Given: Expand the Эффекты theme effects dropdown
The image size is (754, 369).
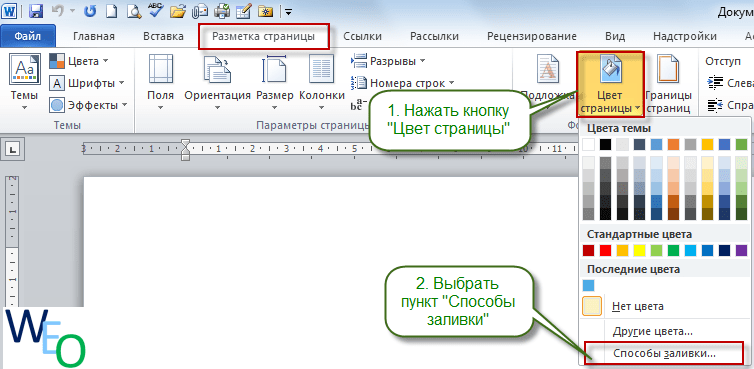Looking at the screenshot, I should (125, 104).
